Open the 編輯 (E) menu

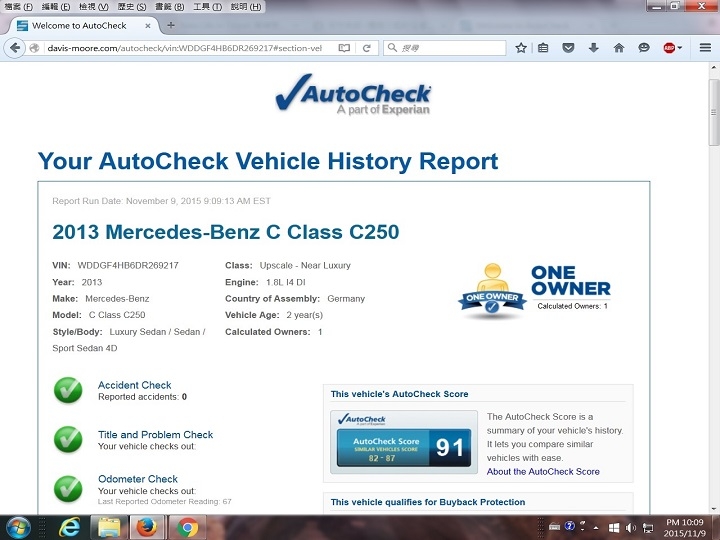click(x=56, y=6)
